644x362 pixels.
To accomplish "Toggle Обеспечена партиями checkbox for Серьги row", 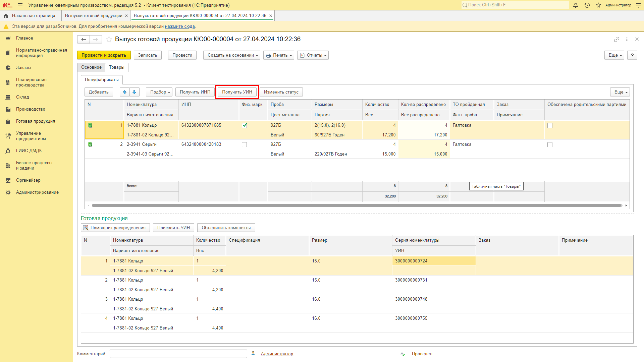I will click(550, 145).
